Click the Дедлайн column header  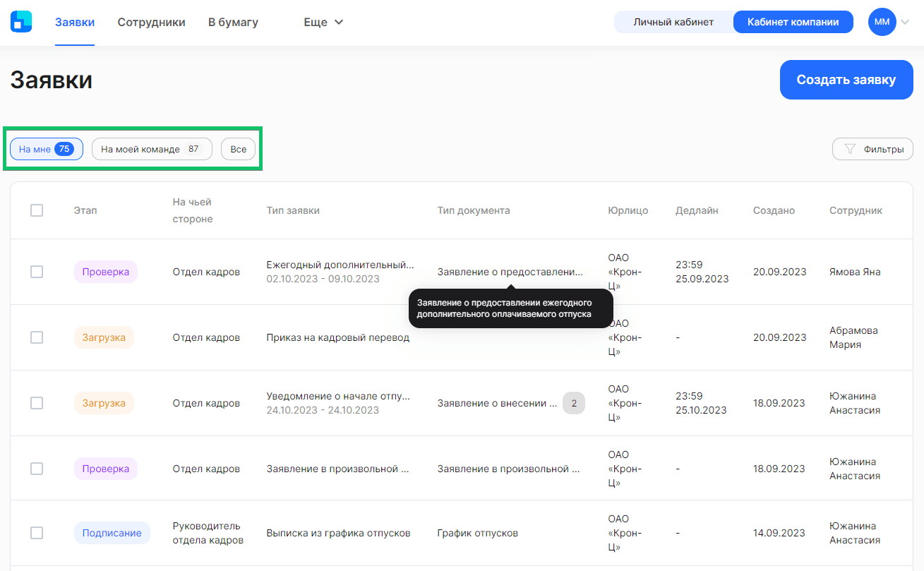pyautogui.click(x=697, y=210)
